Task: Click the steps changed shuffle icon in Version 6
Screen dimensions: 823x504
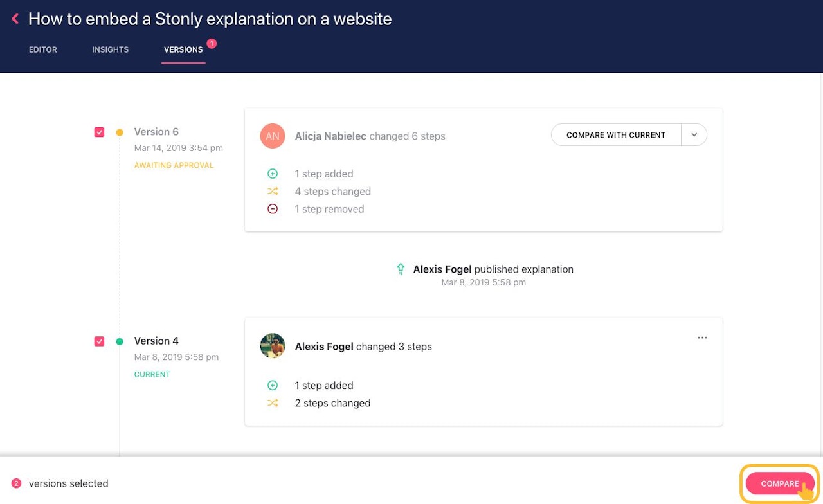Action: tap(273, 191)
